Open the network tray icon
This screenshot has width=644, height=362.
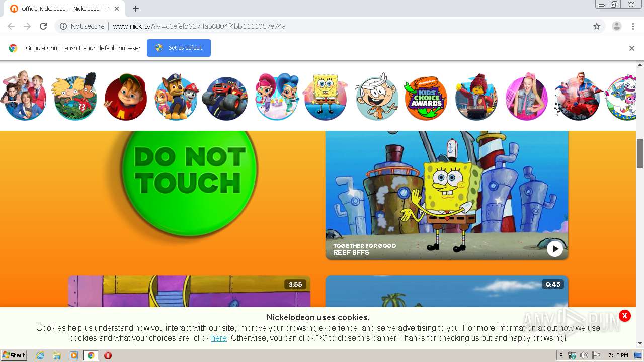[572, 355]
